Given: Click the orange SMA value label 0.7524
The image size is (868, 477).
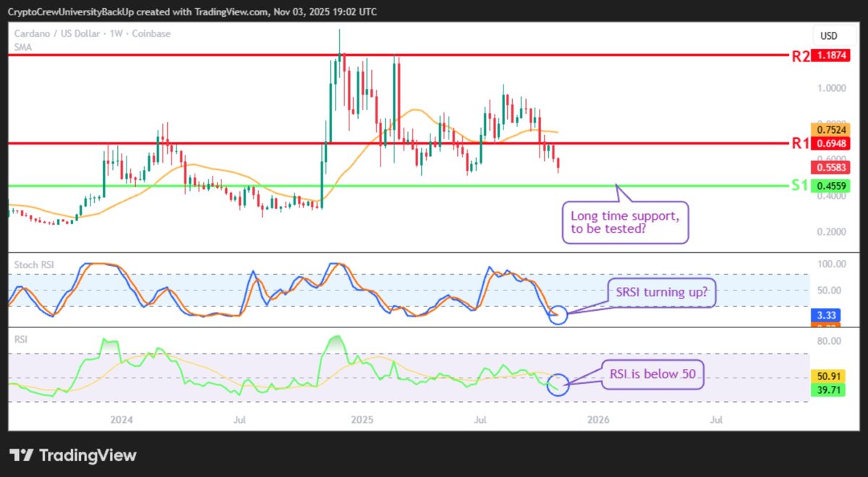Looking at the screenshot, I should [x=829, y=129].
